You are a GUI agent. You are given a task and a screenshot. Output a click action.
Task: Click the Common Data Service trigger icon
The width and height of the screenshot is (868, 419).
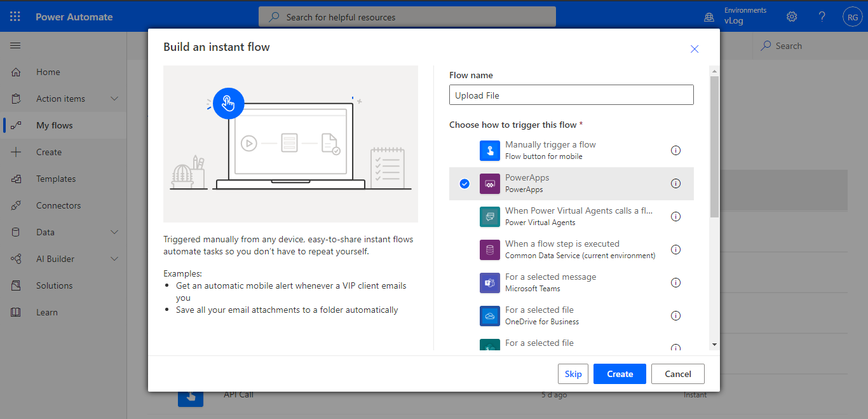pos(489,250)
